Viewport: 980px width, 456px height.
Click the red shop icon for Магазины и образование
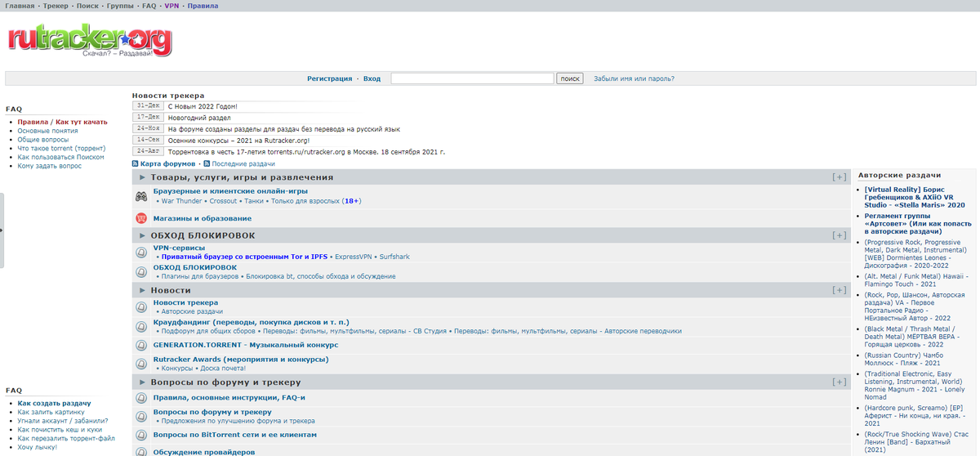click(x=141, y=218)
